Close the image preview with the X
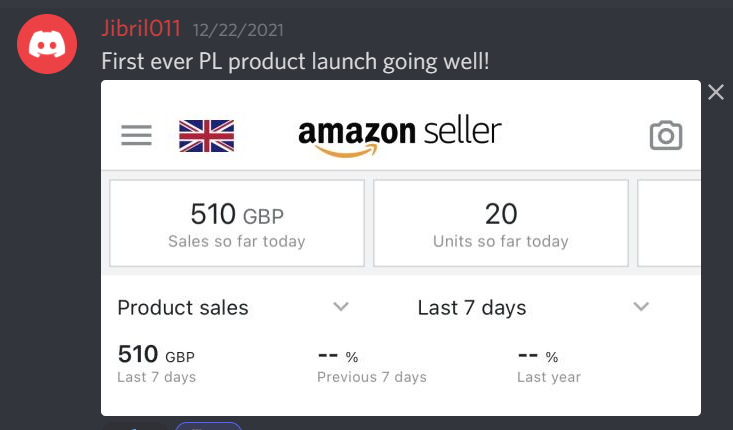This screenshot has height=430, width=733. point(715,93)
